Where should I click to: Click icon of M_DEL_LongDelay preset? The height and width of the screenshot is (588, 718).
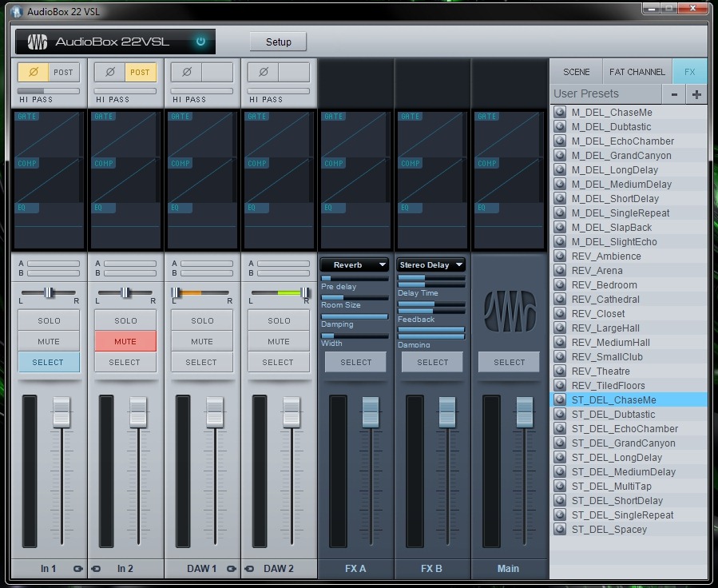click(x=560, y=169)
